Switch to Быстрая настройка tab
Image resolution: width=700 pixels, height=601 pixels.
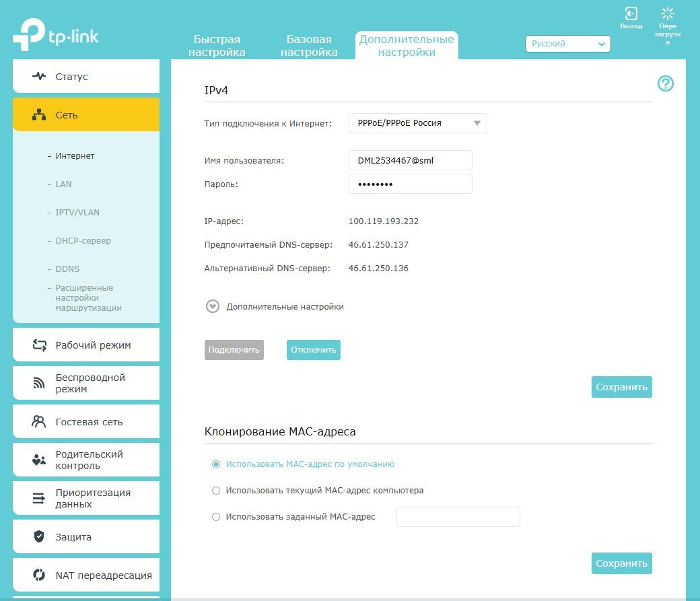tap(217, 46)
